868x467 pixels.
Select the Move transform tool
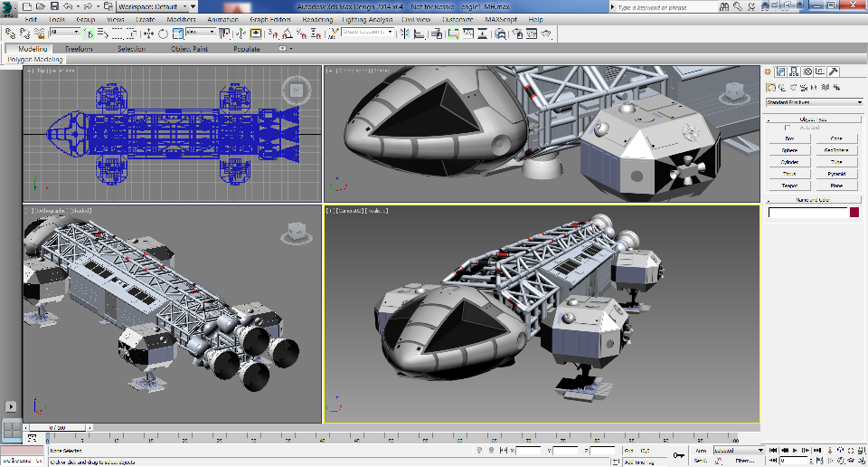tap(148, 34)
